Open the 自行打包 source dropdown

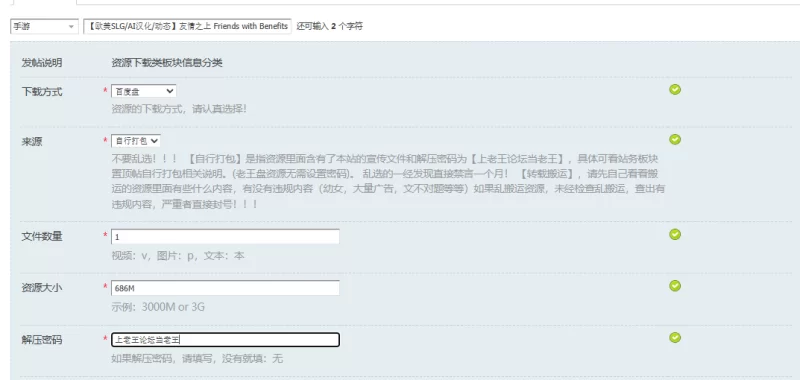tap(136, 141)
